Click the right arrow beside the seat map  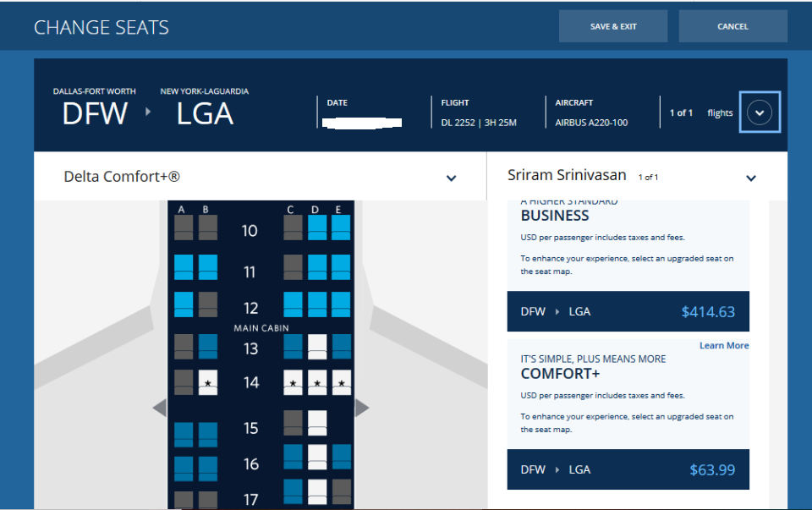coord(362,408)
